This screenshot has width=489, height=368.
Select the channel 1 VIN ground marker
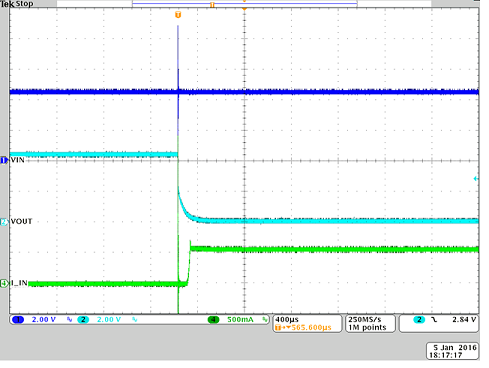pyautogui.click(x=4, y=160)
